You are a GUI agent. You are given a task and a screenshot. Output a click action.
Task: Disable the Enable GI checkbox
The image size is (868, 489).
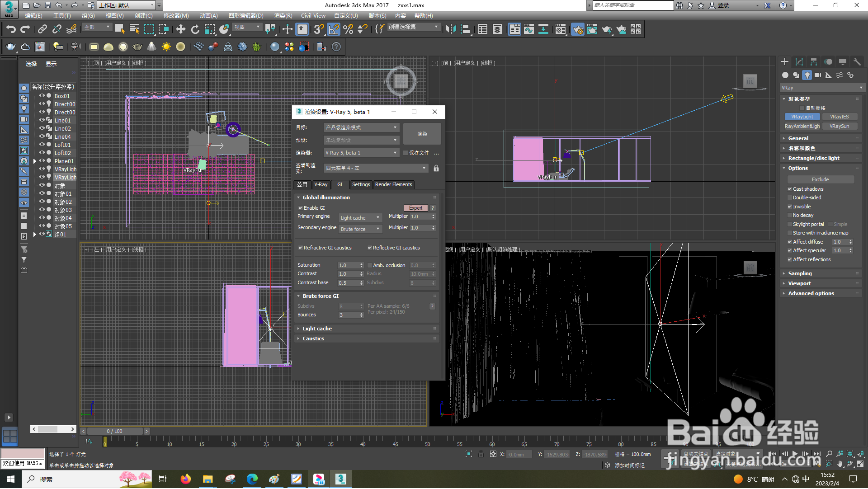(301, 208)
